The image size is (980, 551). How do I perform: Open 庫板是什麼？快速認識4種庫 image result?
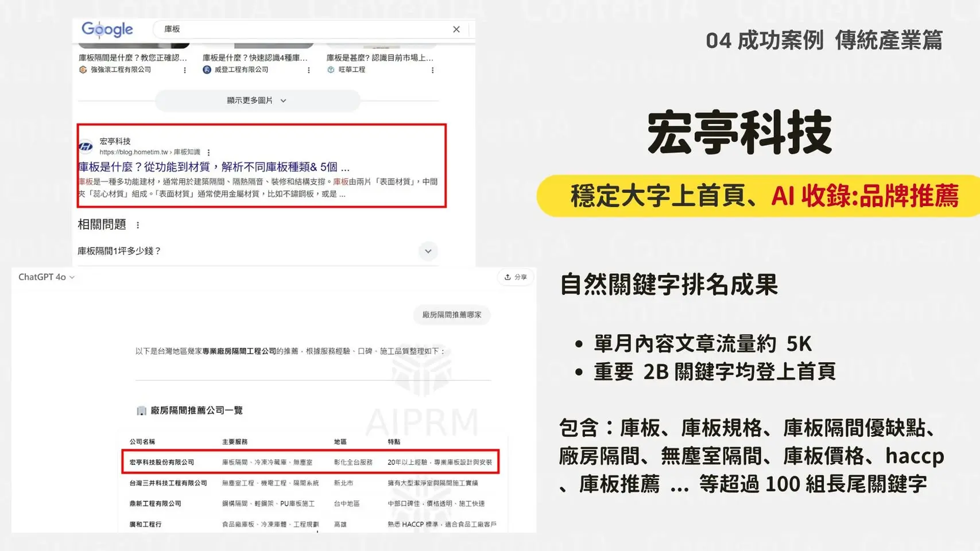pyautogui.click(x=255, y=58)
